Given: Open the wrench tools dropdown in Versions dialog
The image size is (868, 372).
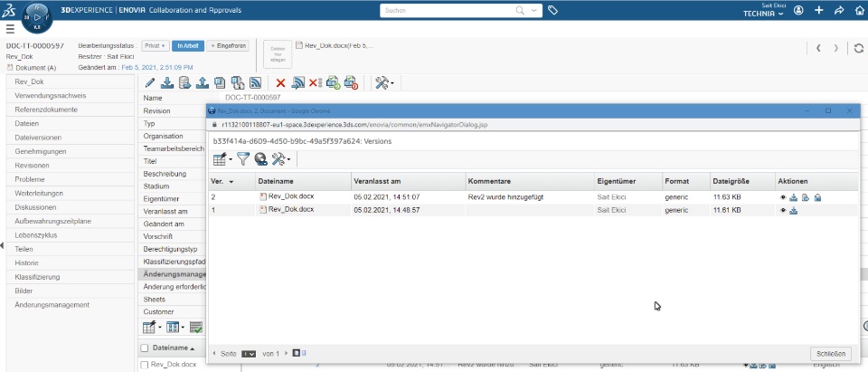Looking at the screenshot, I should [280, 159].
